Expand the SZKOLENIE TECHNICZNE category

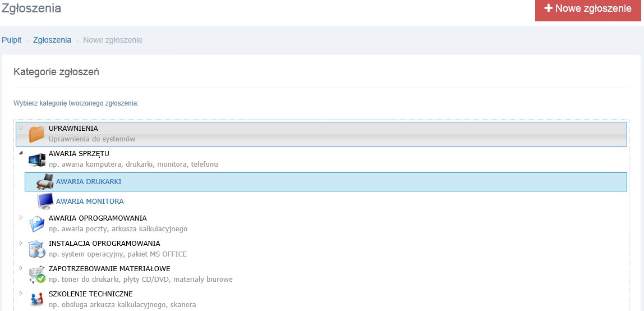21,294
